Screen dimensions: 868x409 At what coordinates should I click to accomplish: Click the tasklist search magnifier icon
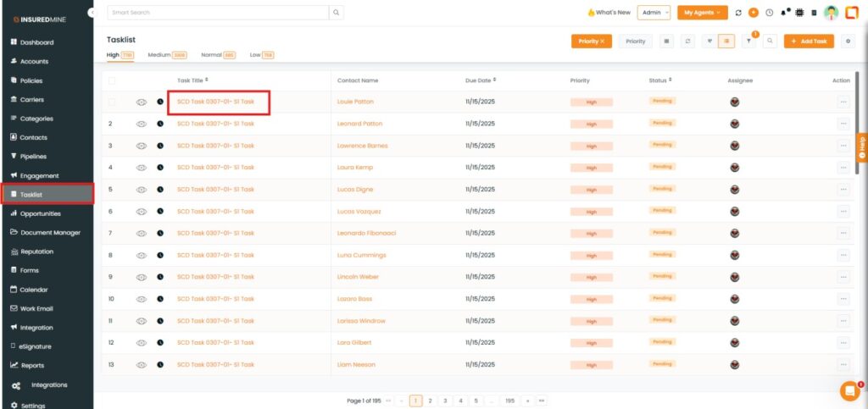point(769,41)
